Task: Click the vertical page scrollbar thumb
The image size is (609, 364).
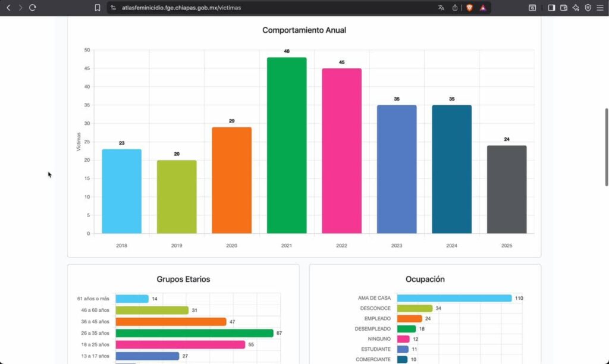Action: (x=606, y=148)
